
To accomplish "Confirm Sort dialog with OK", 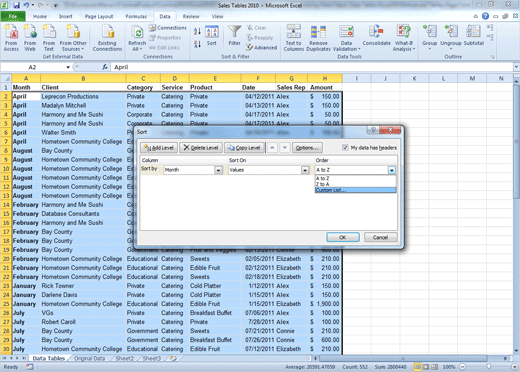I will (343, 237).
